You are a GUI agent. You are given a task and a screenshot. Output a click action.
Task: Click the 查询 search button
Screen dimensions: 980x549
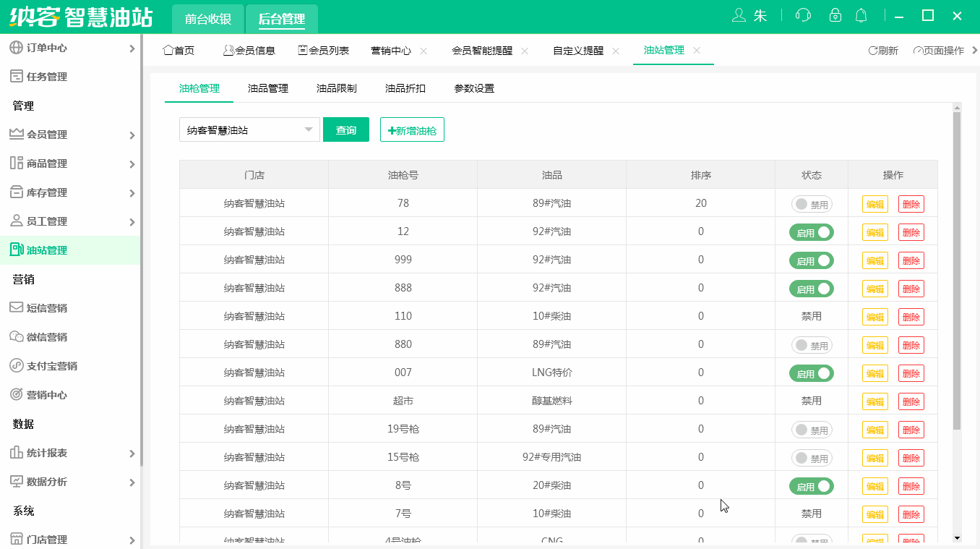coord(346,129)
